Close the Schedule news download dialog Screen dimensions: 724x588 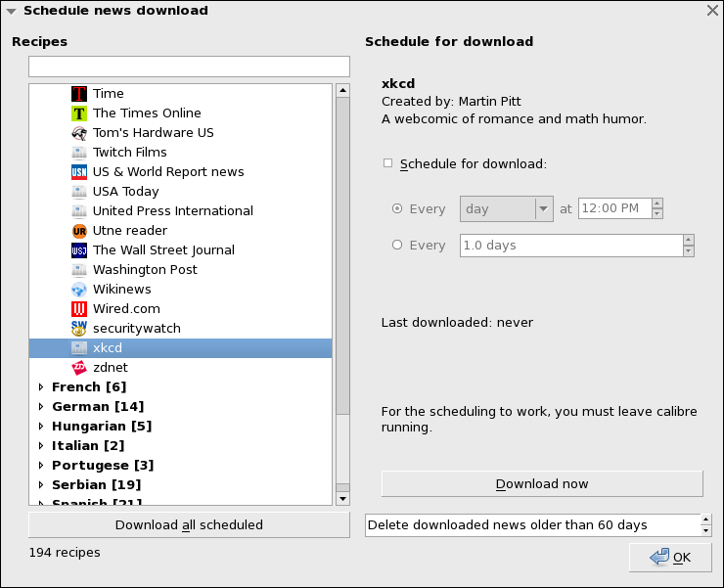[x=712, y=10]
